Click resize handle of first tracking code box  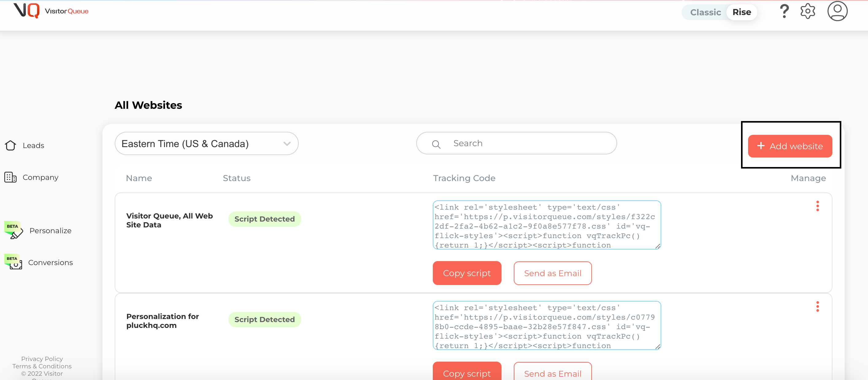657,246
